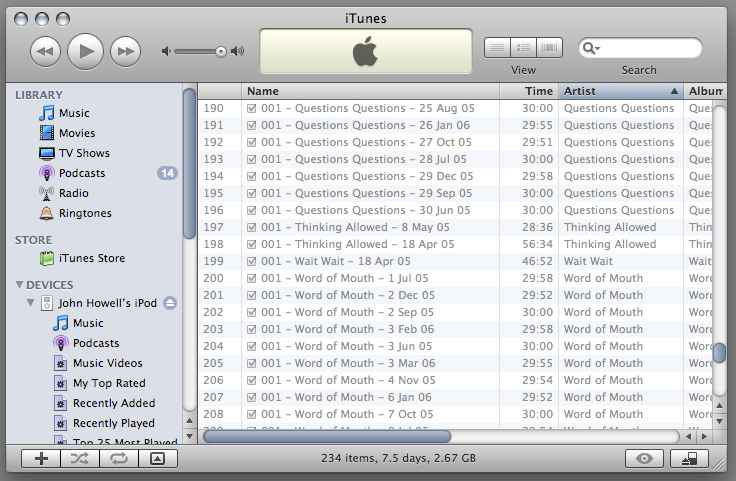Toggle shuffle mode
This screenshot has width=736, height=481.
pyautogui.click(x=80, y=458)
